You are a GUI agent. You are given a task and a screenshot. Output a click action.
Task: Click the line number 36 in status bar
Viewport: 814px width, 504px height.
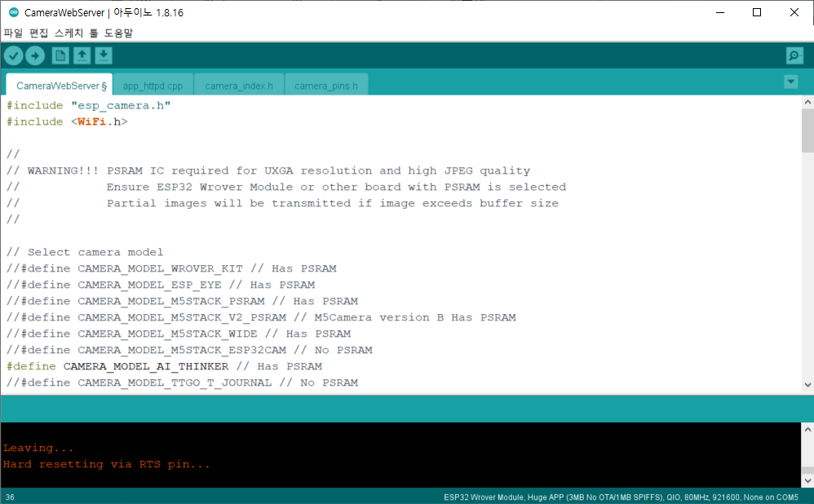click(10, 497)
